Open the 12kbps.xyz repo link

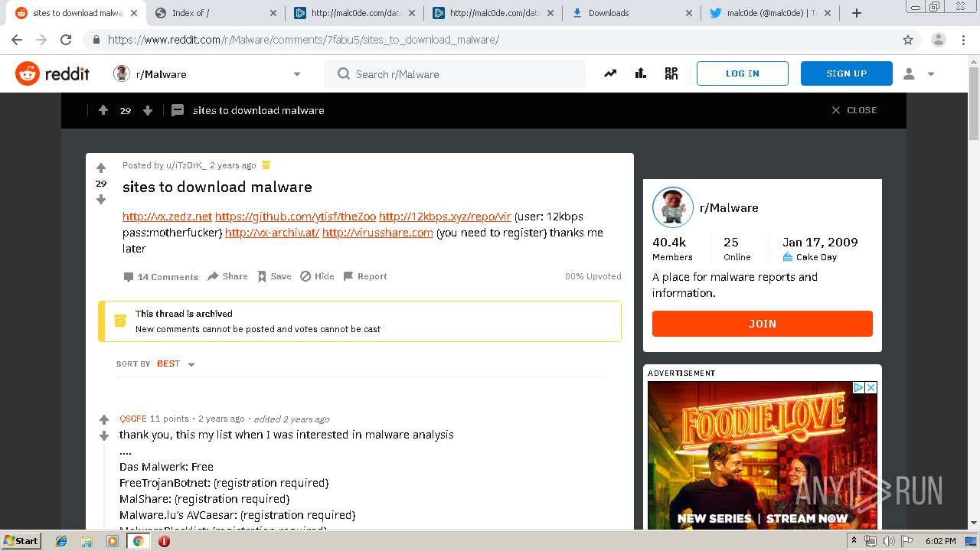click(445, 217)
